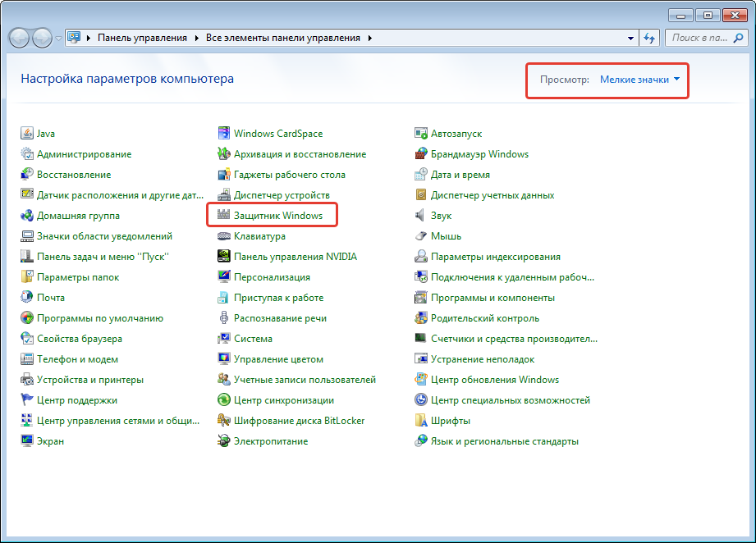Click the Телефон и модем icon
756x543 pixels.
pos(27,359)
